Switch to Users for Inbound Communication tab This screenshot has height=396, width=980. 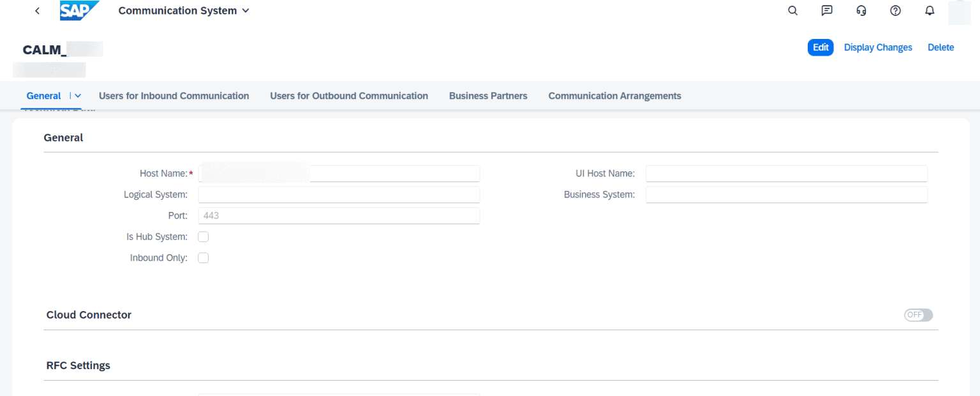pos(174,95)
